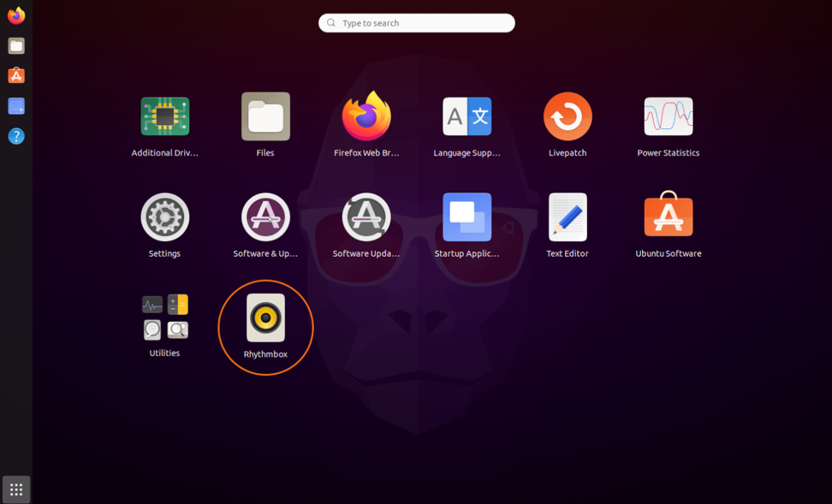Open the Utilities app folder
The height and width of the screenshot is (504, 832).
coord(164,317)
